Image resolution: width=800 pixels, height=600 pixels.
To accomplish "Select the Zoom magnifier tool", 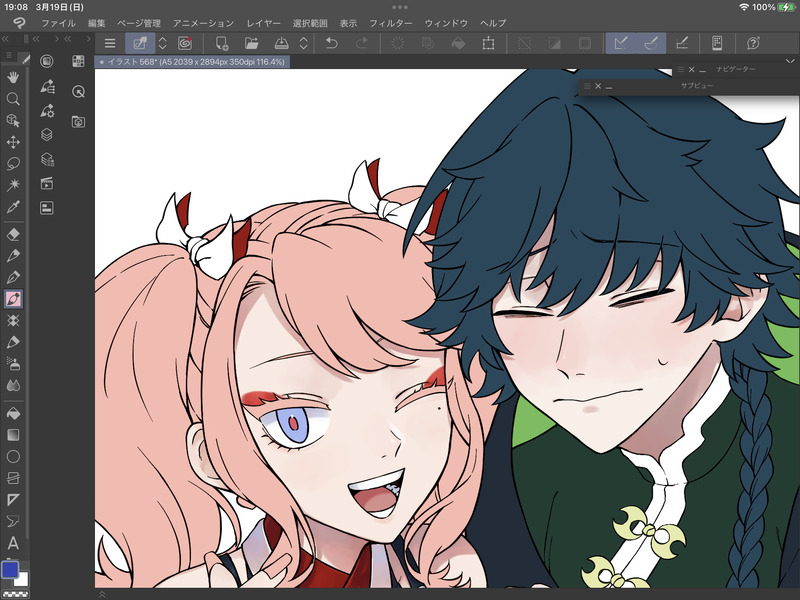I will click(x=13, y=99).
